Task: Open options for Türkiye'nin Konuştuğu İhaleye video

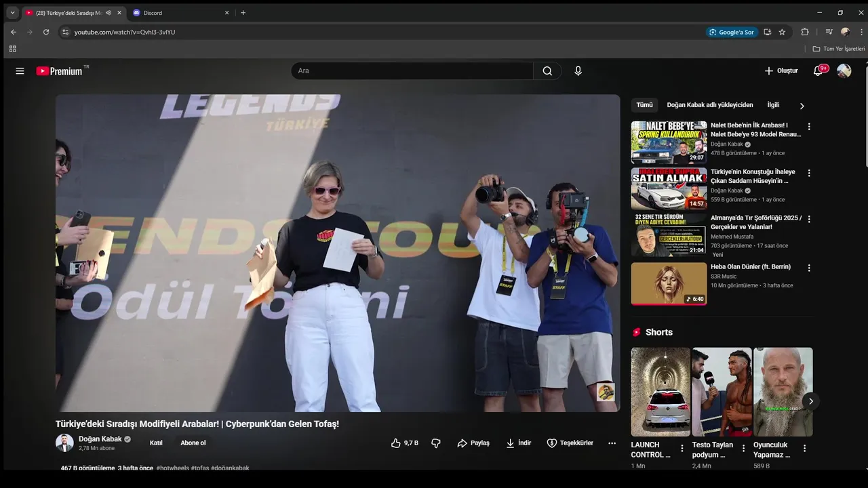Action: pos(808,174)
